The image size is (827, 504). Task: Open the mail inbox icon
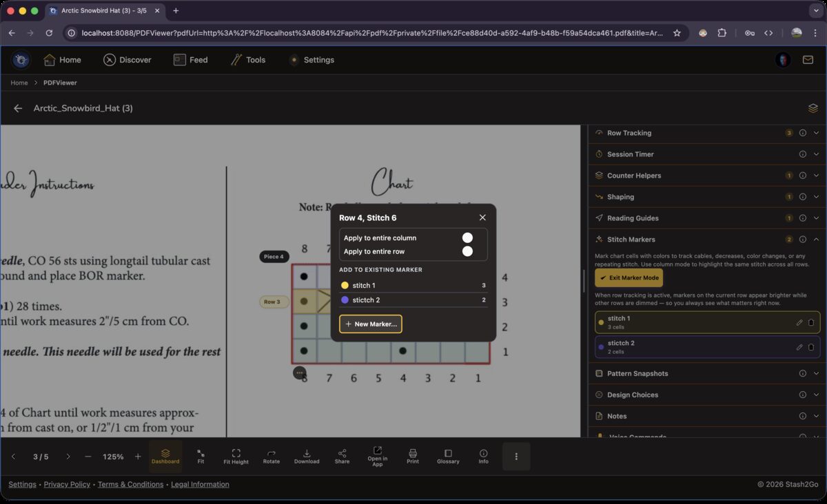pyautogui.click(x=808, y=60)
